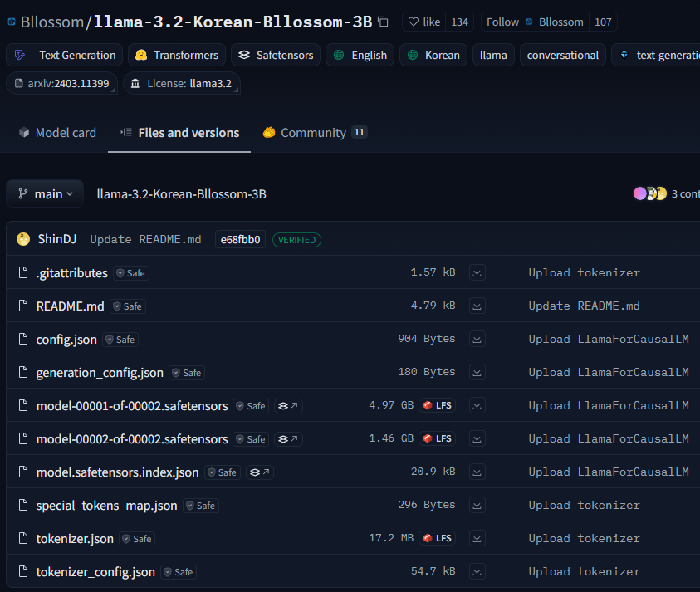Open the commit hash e68fbb0

pos(240,240)
